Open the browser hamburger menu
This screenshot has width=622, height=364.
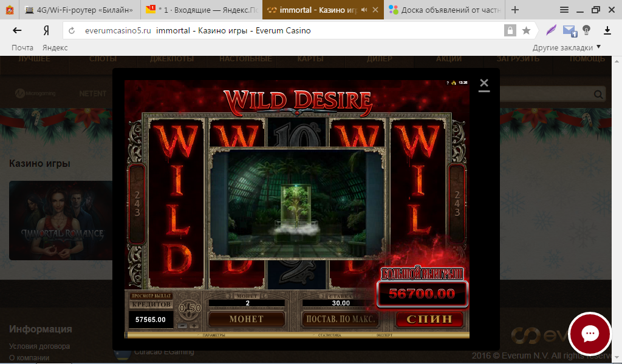click(x=564, y=10)
